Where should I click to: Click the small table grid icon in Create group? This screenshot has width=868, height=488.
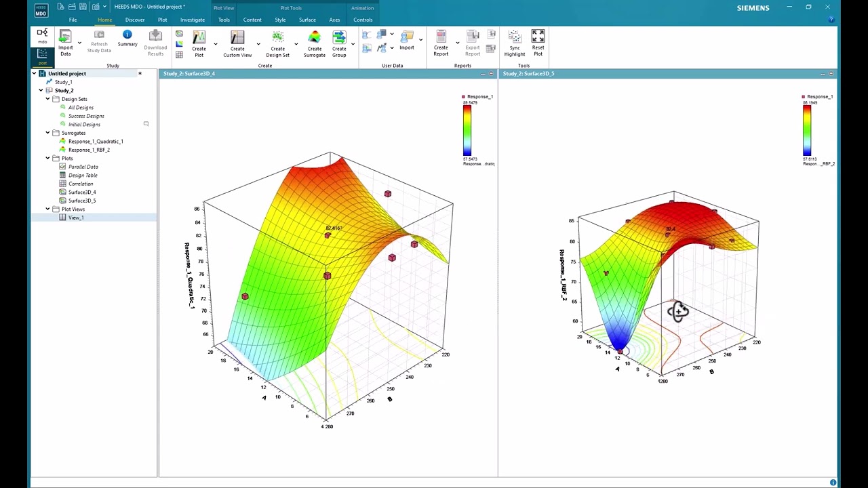179,54
